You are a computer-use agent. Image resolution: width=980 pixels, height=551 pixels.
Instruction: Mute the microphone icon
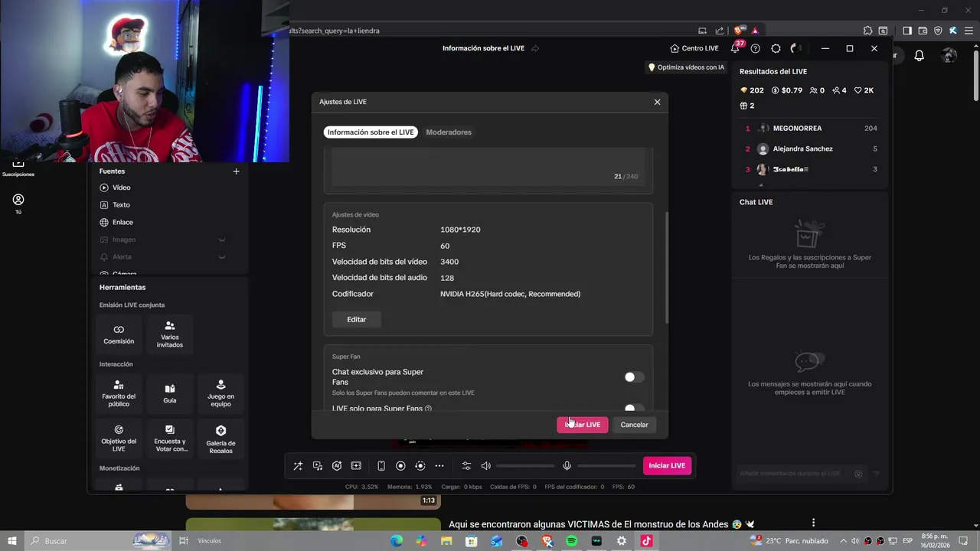[567, 465]
